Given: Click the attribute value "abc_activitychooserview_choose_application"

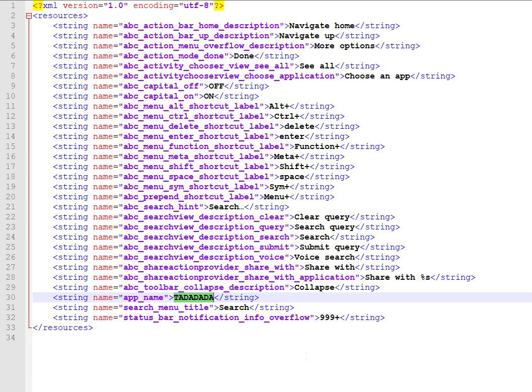Looking at the screenshot, I should (229, 76).
